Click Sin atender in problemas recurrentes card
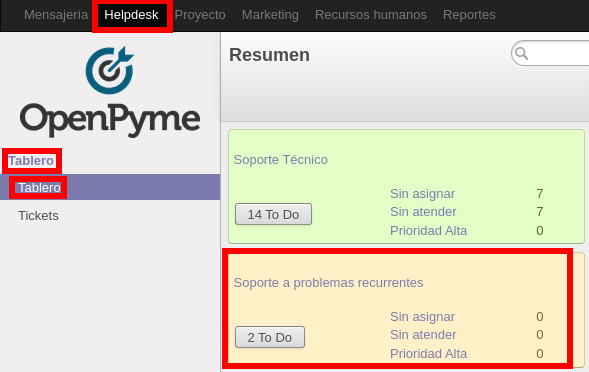 pos(423,334)
